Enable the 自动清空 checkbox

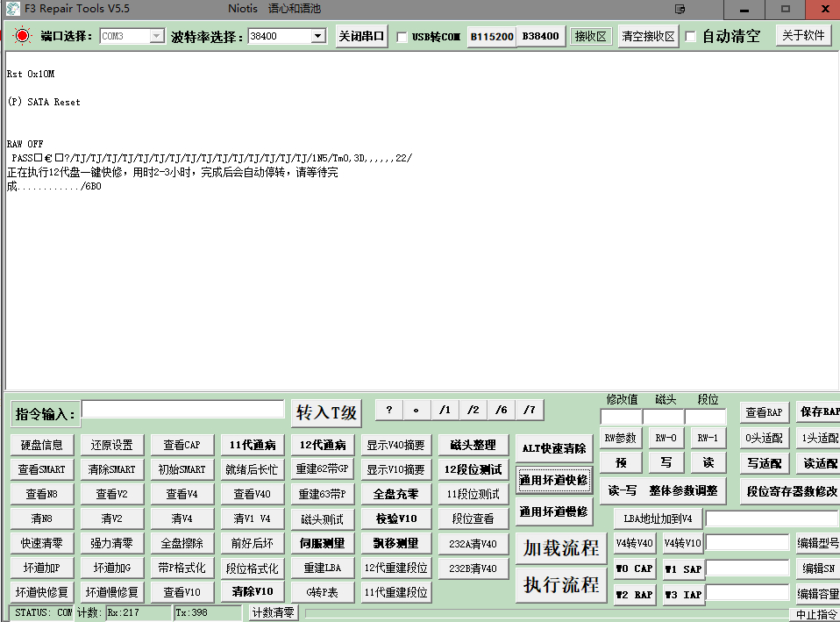point(691,37)
